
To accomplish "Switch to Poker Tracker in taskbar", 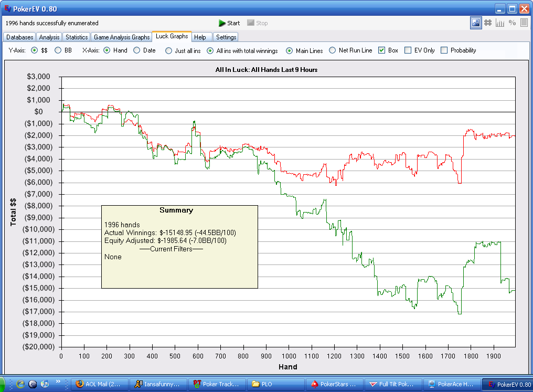I will coord(216,384).
